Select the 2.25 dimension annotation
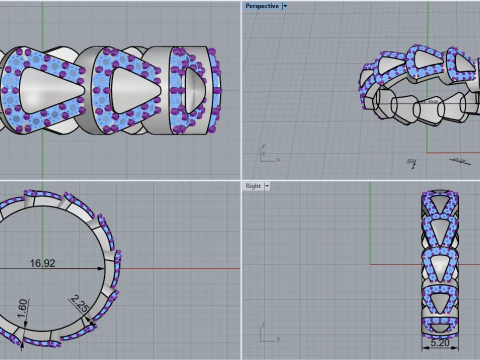Screen dimensions: 480x360 (80, 304)
